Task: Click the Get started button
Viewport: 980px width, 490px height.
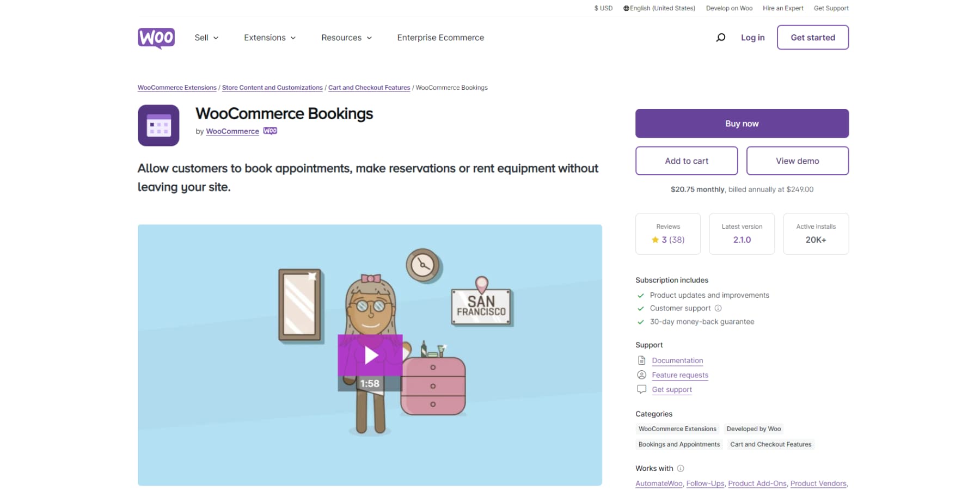Action: [813, 38]
